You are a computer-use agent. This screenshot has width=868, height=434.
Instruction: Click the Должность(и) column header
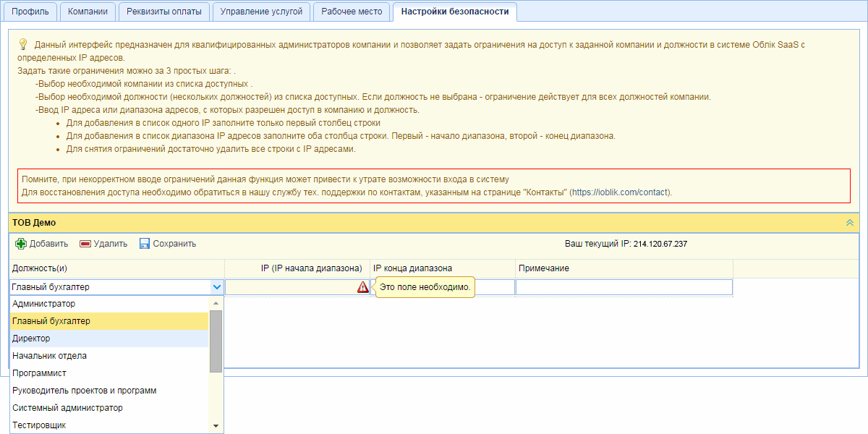[x=116, y=268]
